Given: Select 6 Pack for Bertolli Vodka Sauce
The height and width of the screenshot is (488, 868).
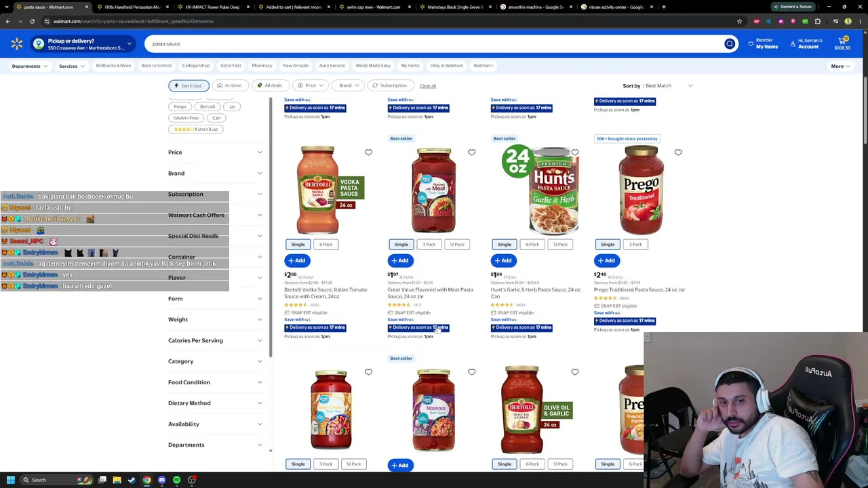Looking at the screenshot, I should coord(325,245).
